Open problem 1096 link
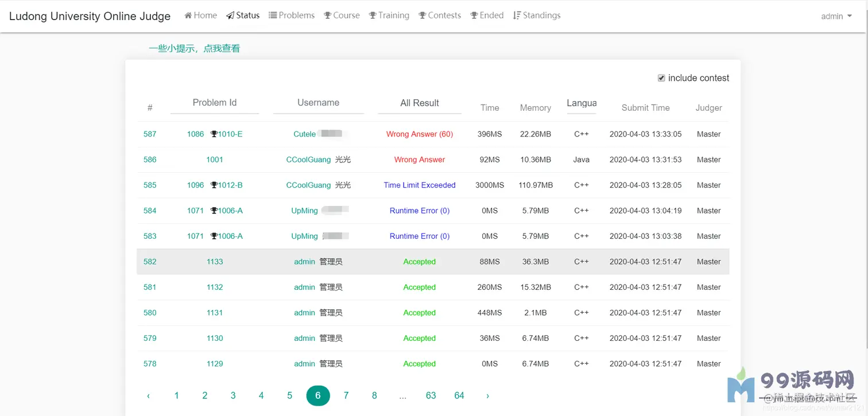 coord(195,185)
